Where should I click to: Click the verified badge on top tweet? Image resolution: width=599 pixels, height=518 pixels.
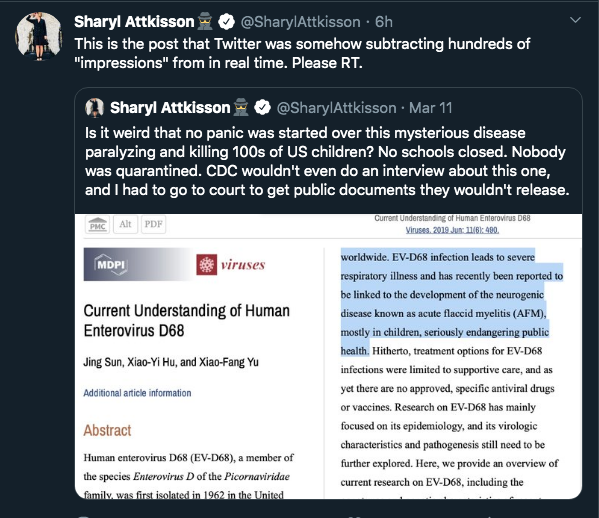tap(226, 22)
